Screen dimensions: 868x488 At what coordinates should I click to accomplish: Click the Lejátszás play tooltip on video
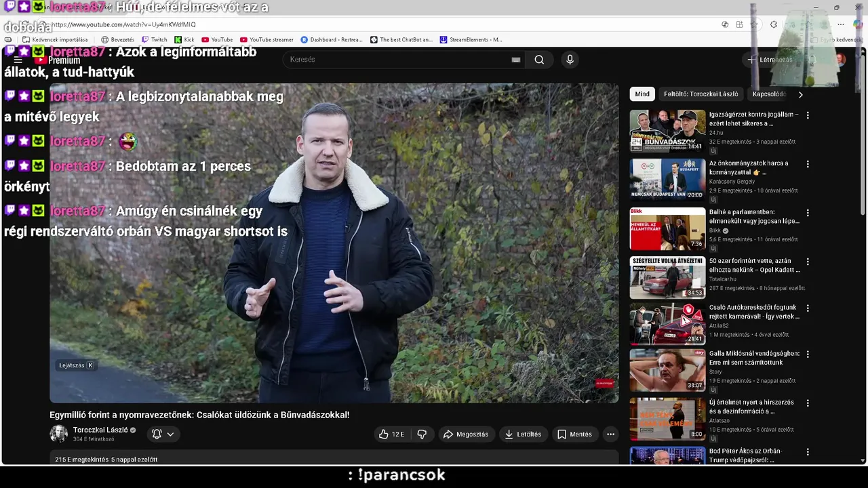(x=76, y=365)
